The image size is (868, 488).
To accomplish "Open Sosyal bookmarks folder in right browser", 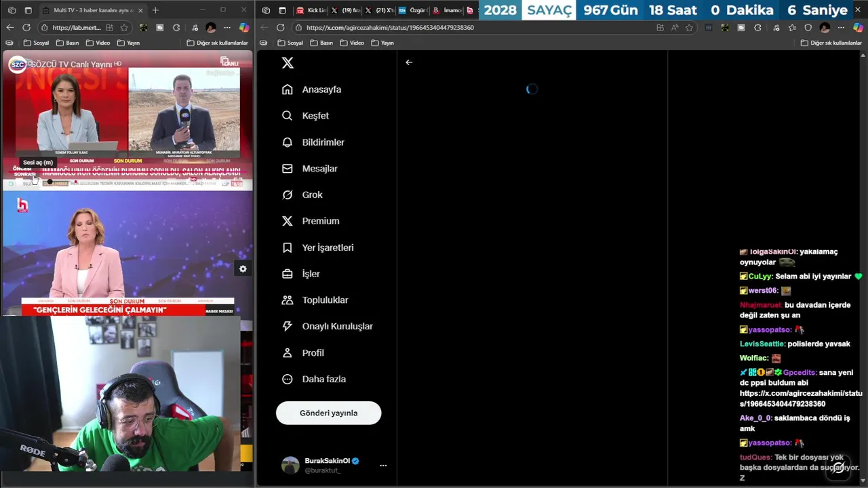I will coord(290,43).
